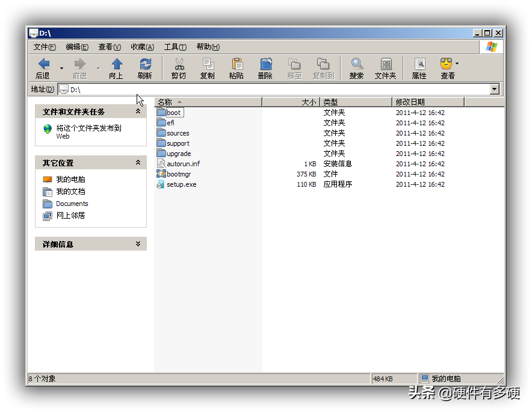Open the 文件(F) menu

coord(45,47)
